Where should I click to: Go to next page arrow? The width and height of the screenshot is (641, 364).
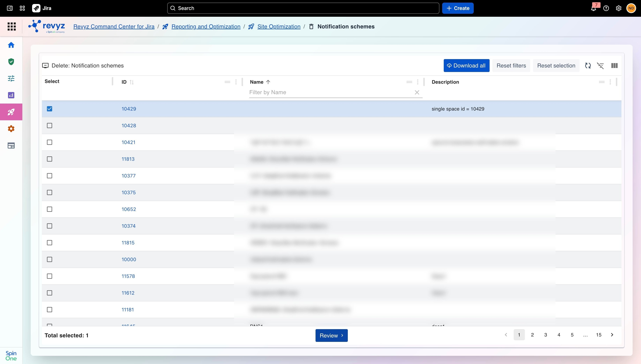612,335
